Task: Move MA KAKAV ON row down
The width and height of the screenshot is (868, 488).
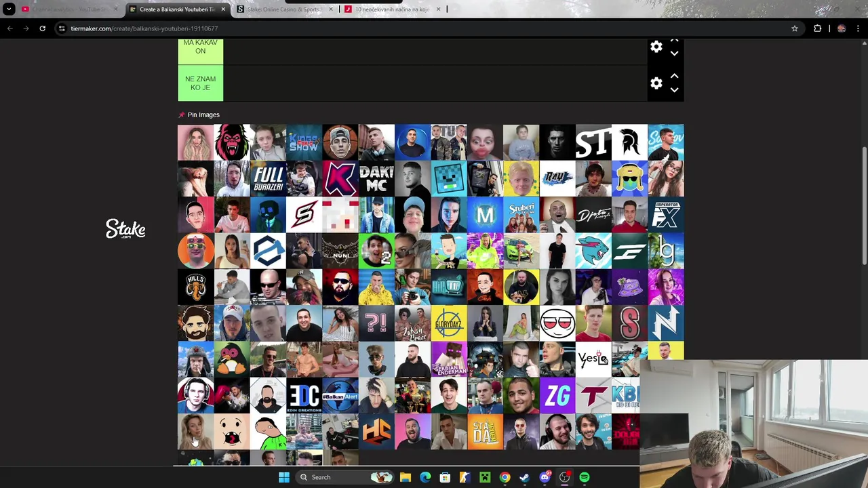Action: (x=674, y=53)
